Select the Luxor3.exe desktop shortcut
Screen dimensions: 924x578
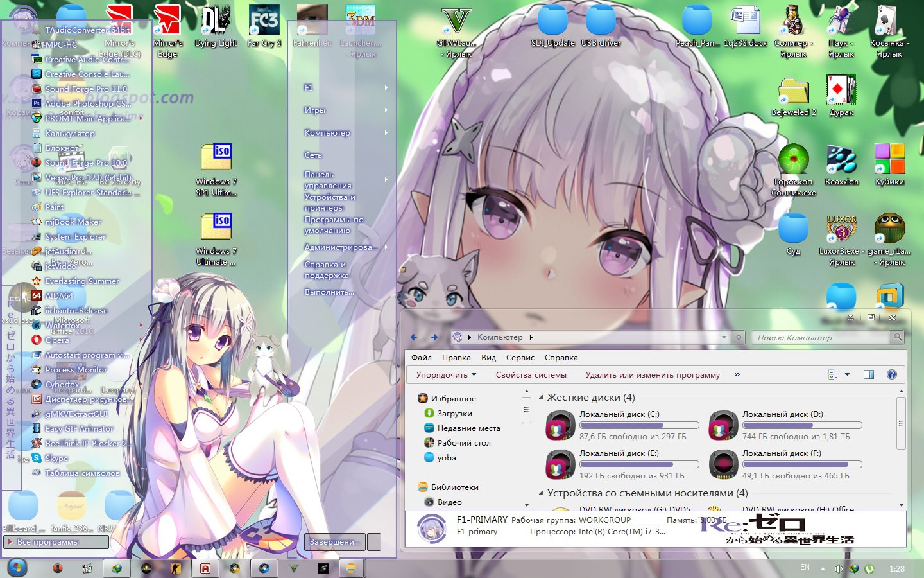[x=841, y=240]
